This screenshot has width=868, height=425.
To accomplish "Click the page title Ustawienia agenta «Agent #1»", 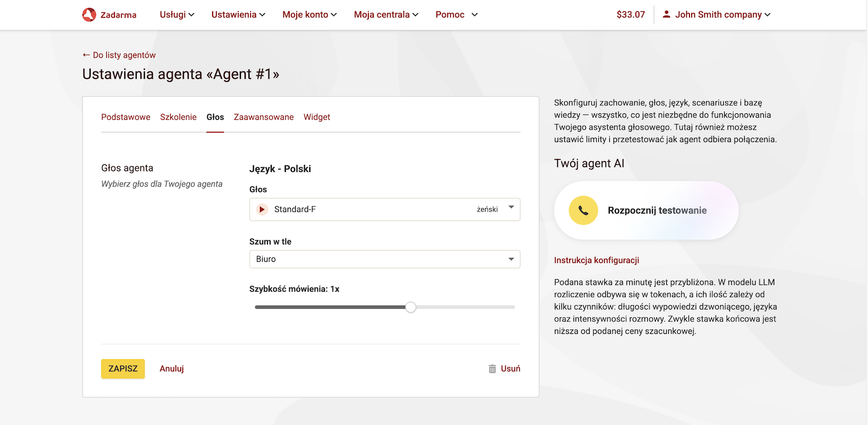I will pyautogui.click(x=181, y=74).
